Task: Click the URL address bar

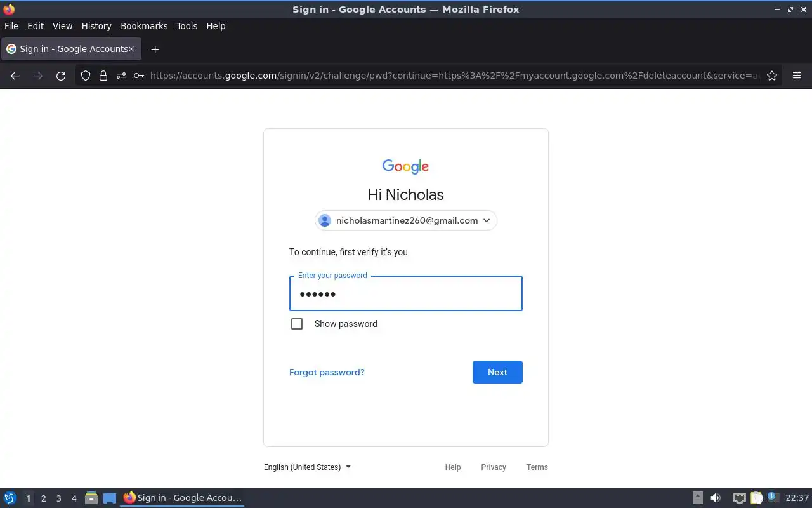Action: click(454, 76)
